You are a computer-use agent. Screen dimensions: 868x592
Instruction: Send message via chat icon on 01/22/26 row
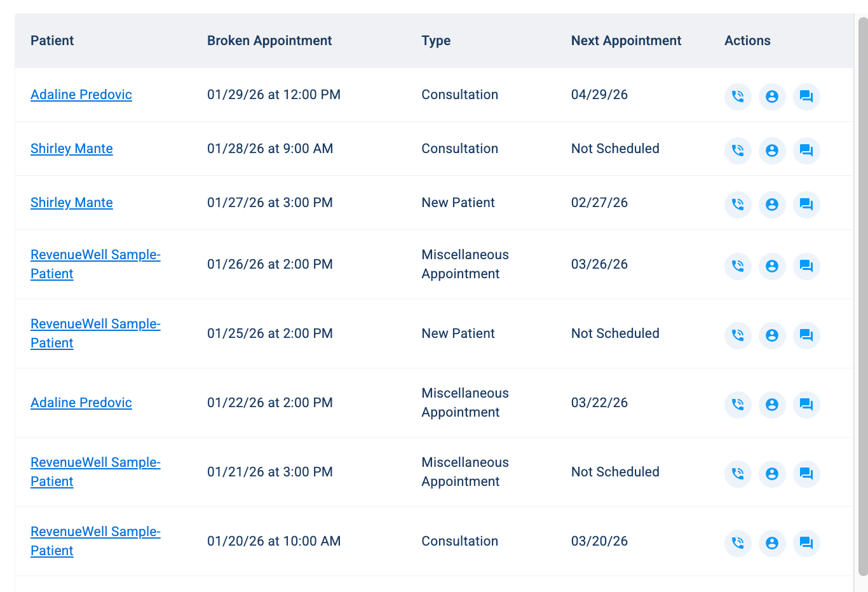806,405
